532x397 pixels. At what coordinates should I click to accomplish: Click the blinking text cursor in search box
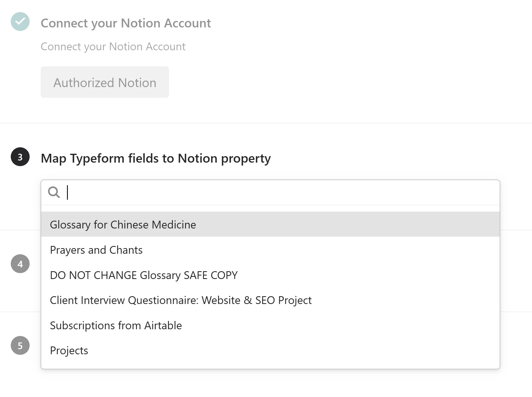coord(68,192)
